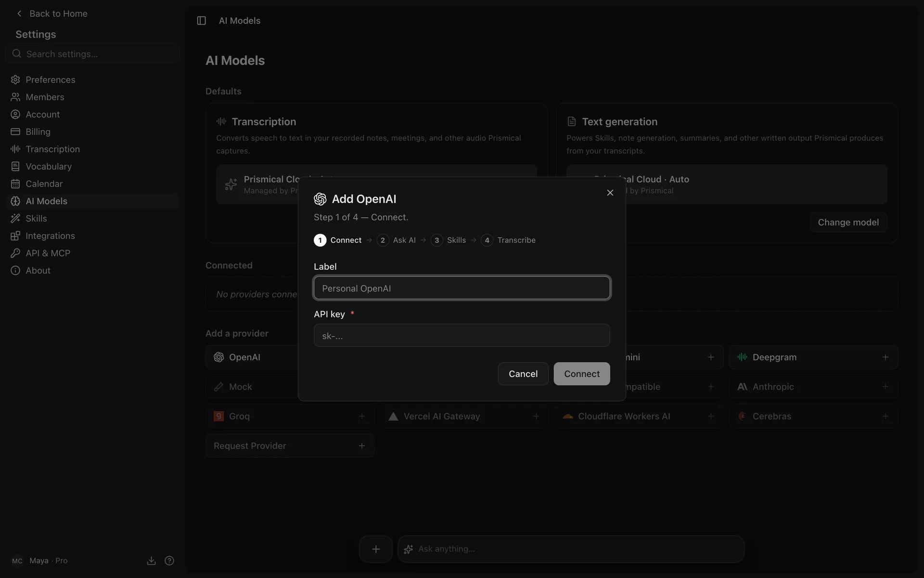
Task: Add the Cloudflare Workers AI provider
Action: pyautogui.click(x=639, y=416)
